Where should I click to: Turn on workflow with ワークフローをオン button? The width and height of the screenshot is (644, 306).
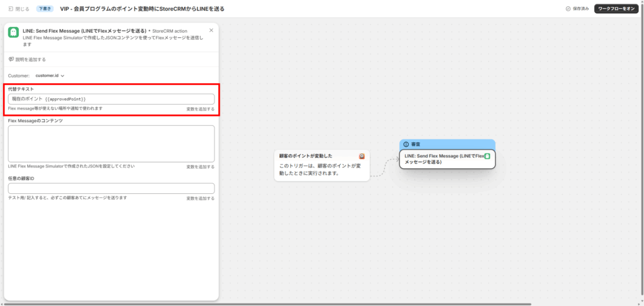click(x=616, y=9)
